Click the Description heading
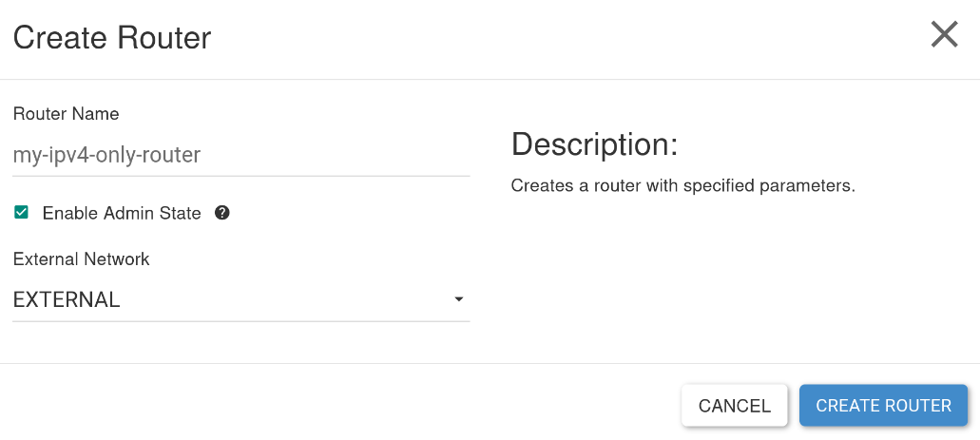 pyautogui.click(x=594, y=145)
